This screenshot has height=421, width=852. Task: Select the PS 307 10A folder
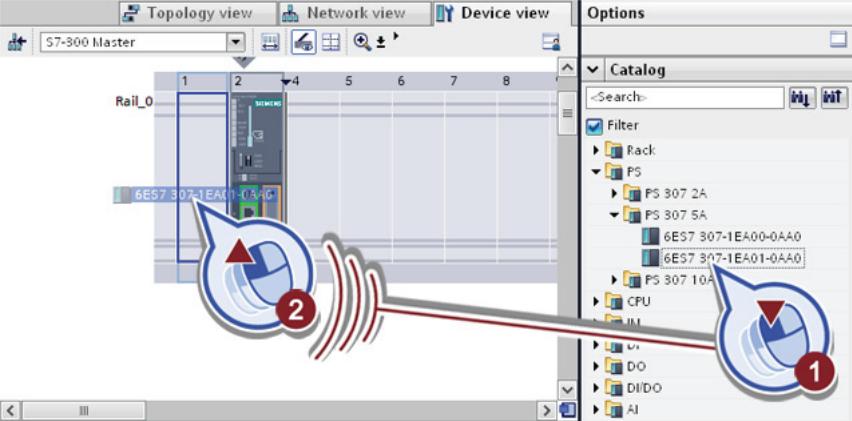(679, 280)
